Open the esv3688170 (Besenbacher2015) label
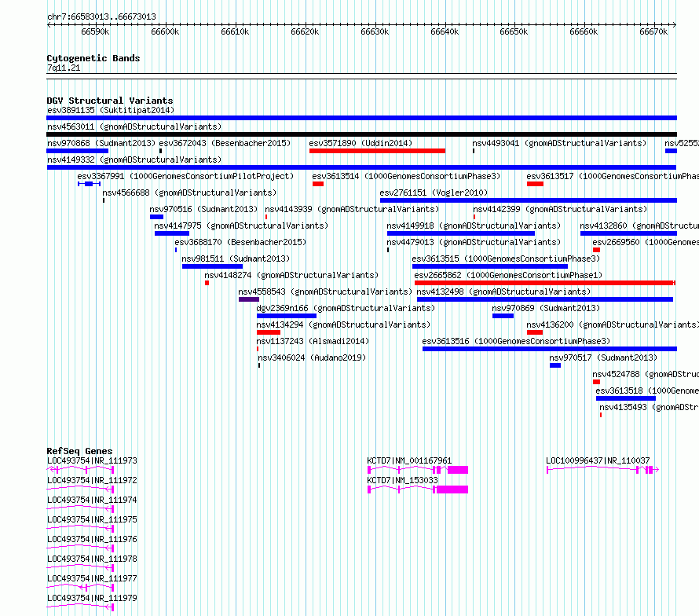 (x=241, y=242)
